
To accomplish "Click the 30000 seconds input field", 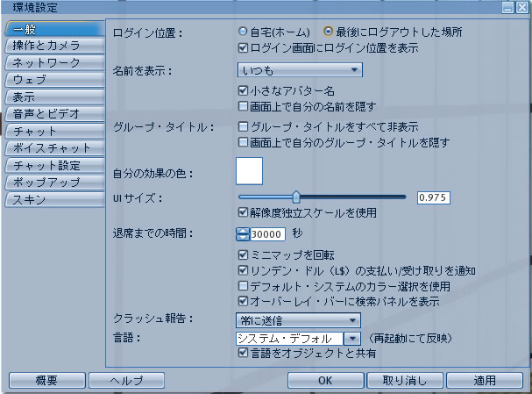I will point(267,234).
